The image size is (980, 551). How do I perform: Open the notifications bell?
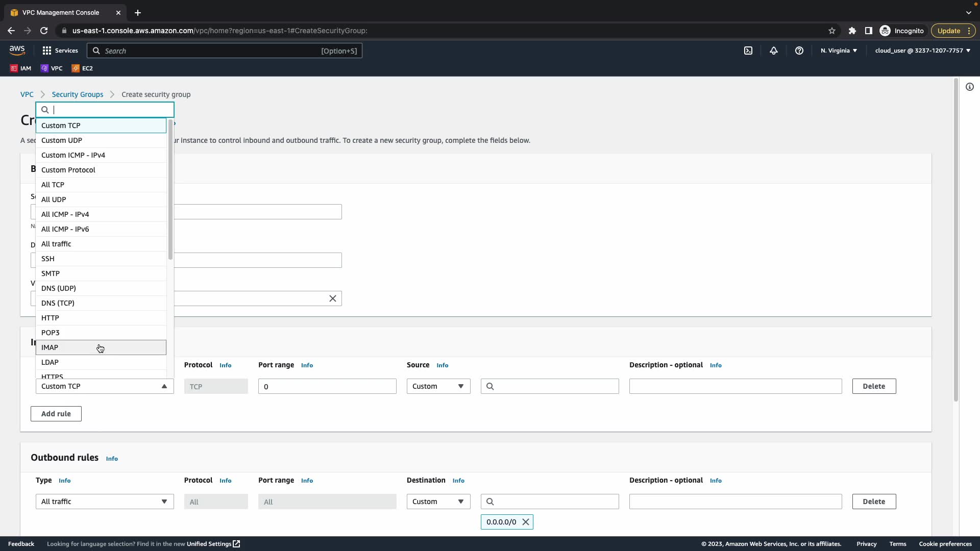point(774,51)
